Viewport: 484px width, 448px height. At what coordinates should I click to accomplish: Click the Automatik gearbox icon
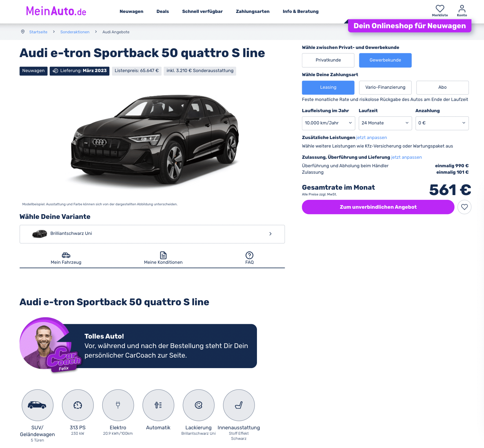click(158, 405)
